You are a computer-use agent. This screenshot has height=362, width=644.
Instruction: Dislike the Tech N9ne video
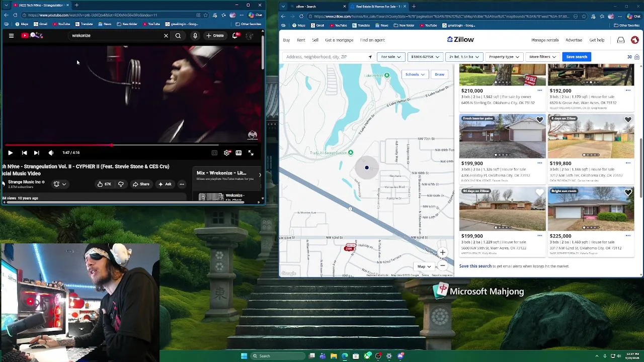click(x=121, y=184)
